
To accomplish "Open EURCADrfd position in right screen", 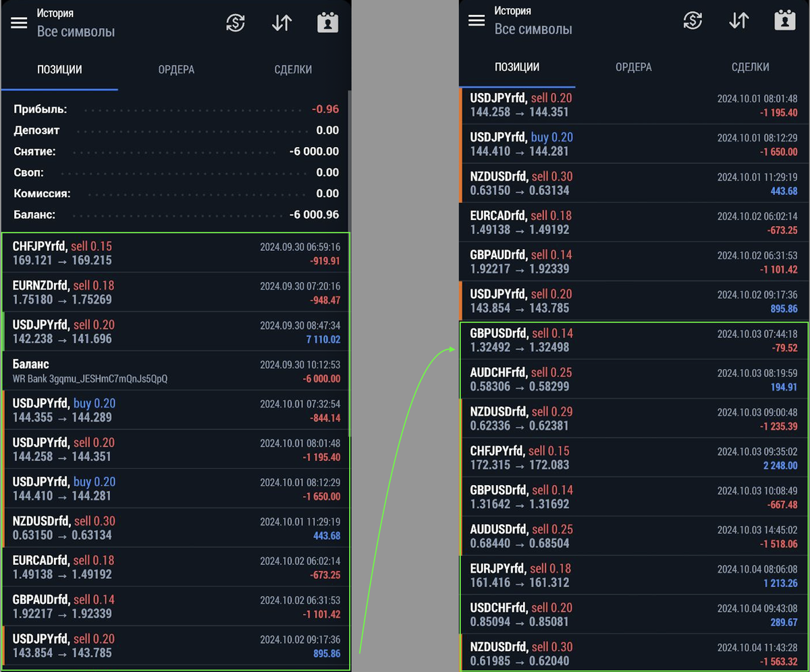I will pos(634,222).
